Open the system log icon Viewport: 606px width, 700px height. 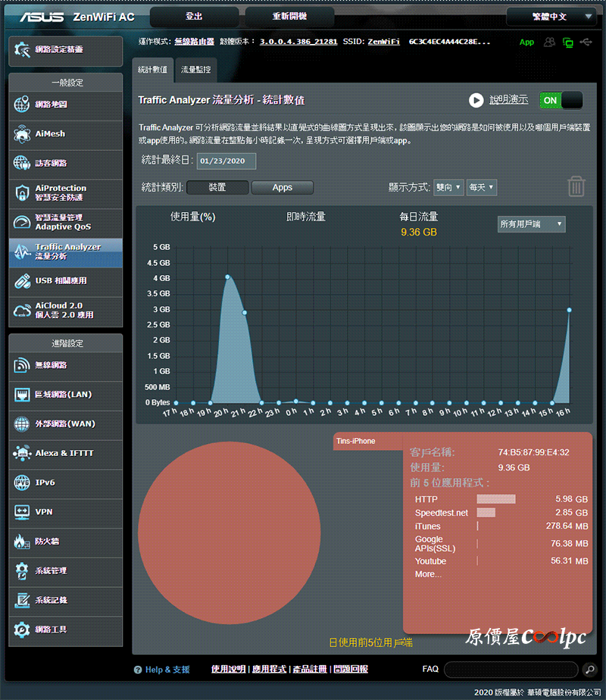tap(22, 601)
